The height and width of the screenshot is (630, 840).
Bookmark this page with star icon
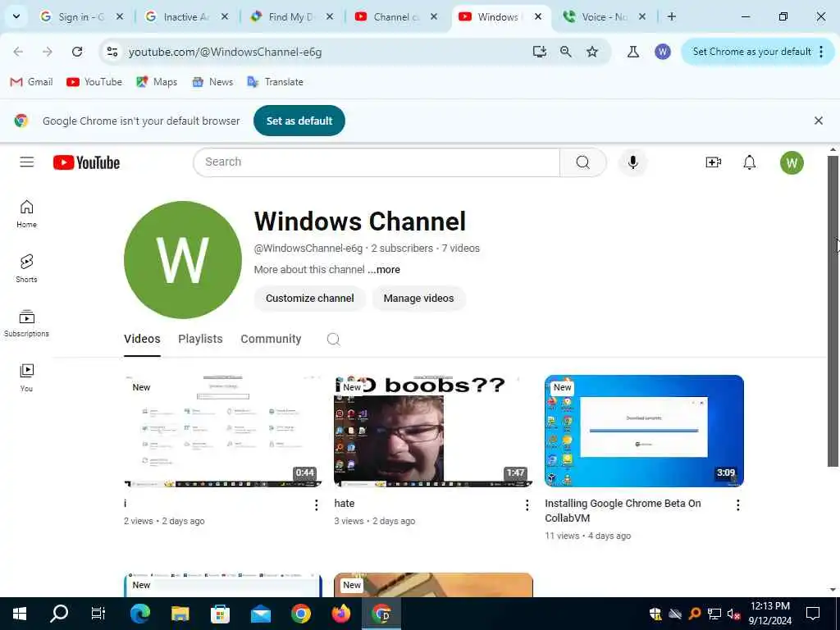point(592,52)
